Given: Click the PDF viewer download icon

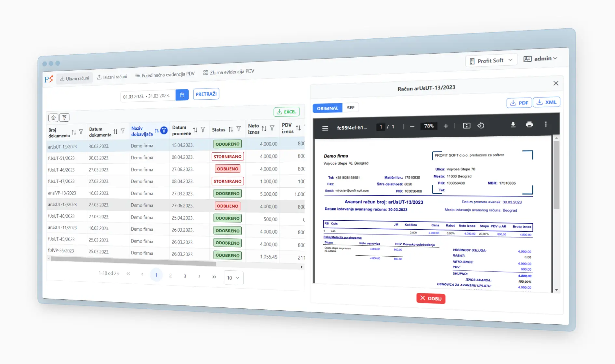Looking at the screenshot, I should [513, 125].
